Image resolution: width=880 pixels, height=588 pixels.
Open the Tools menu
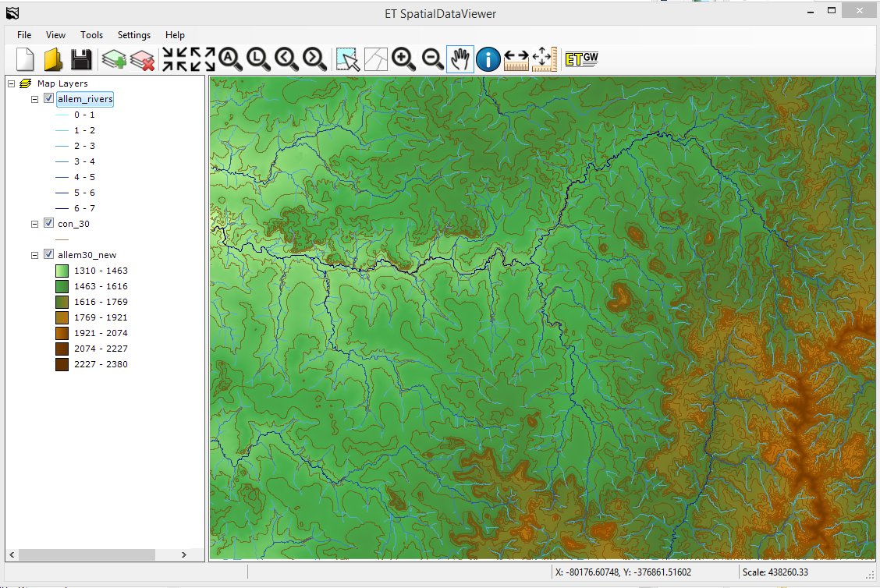pyautogui.click(x=91, y=35)
